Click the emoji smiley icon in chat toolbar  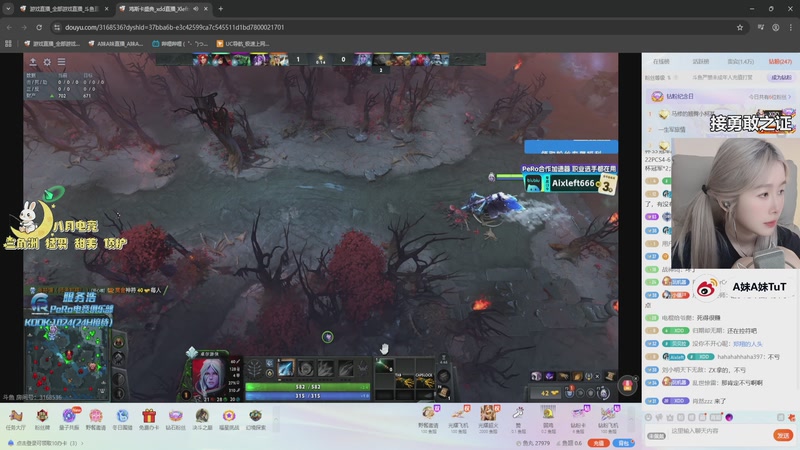pyautogui.click(x=648, y=417)
